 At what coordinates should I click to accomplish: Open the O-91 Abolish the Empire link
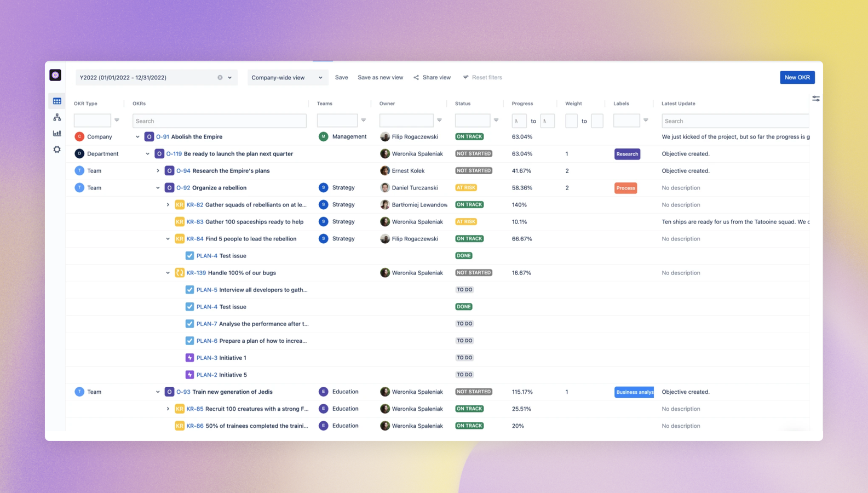point(189,137)
